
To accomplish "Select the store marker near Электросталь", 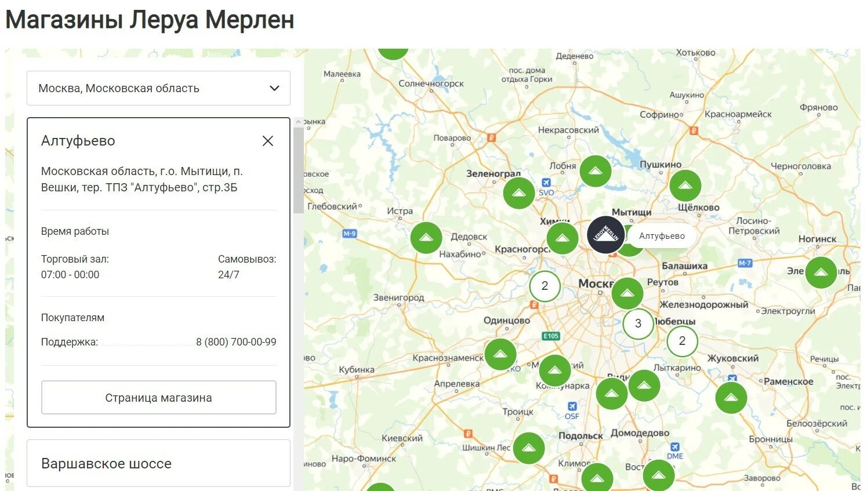I will click(821, 272).
